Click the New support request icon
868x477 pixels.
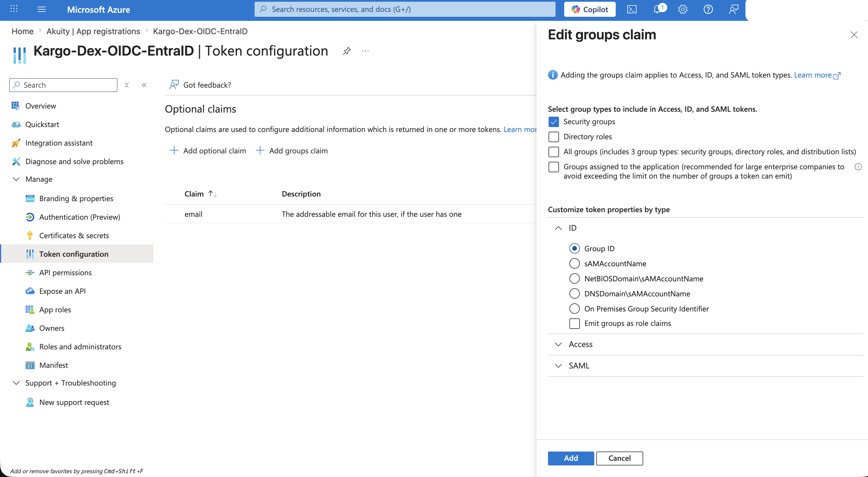point(30,402)
